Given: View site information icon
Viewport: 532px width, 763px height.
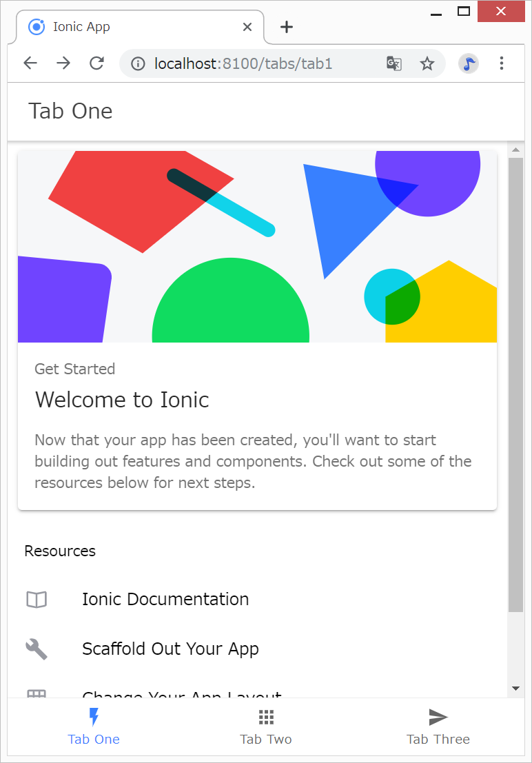Looking at the screenshot, I should [x=138, y=64].
